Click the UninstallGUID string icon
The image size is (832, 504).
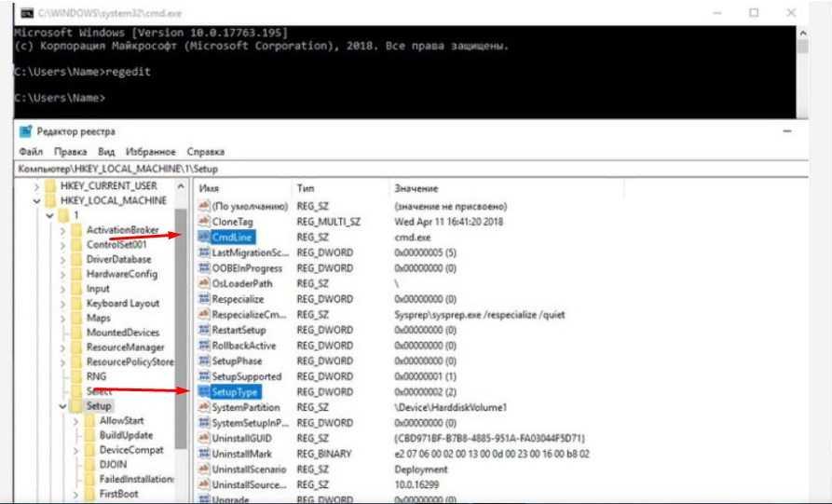click(204, 438)
